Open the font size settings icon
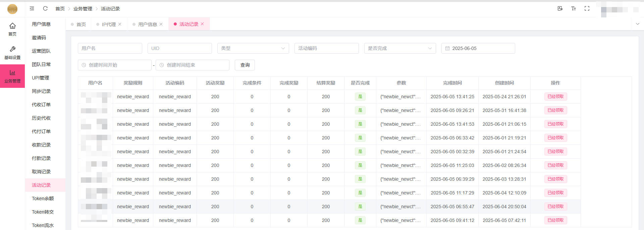The width and height of the screenshot is (644, 230). 574,8
